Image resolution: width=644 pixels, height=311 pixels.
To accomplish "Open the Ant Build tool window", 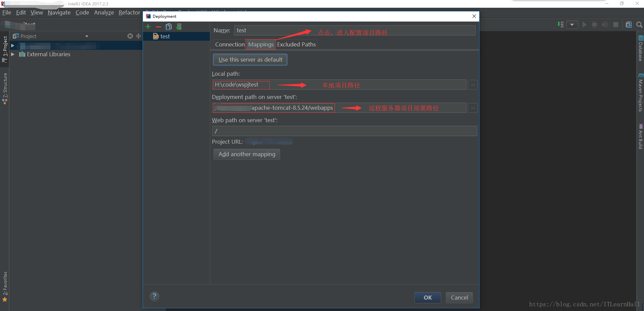I will pyautogui.click(x=640, y=136).
